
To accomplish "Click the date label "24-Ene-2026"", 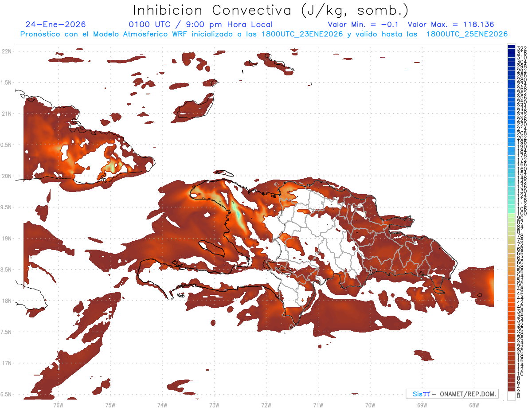I will point(55,24).
